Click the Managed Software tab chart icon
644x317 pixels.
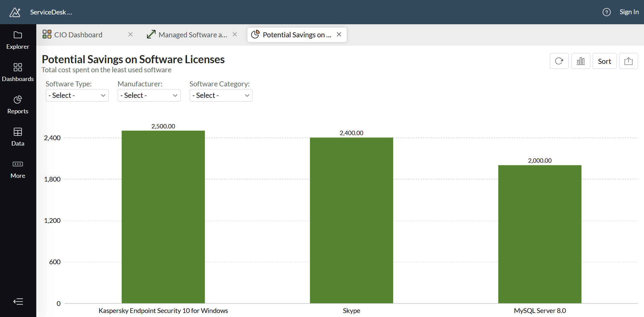151,34
